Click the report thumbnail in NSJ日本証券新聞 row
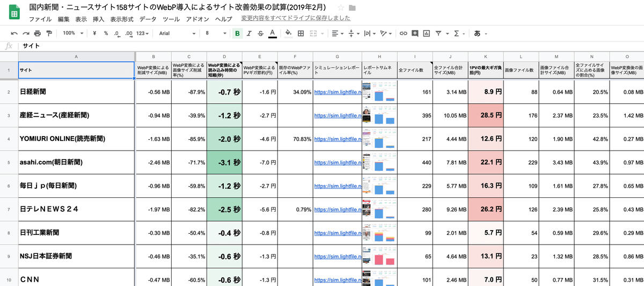The width and height of the screenshot is (644, 286). coord(379,256)
